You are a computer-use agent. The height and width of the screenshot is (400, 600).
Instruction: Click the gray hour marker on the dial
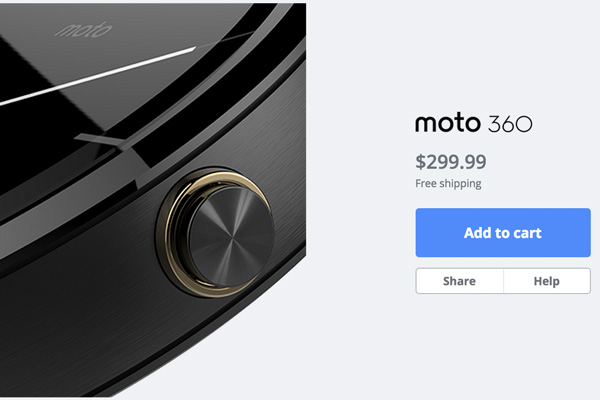point(101,140)
